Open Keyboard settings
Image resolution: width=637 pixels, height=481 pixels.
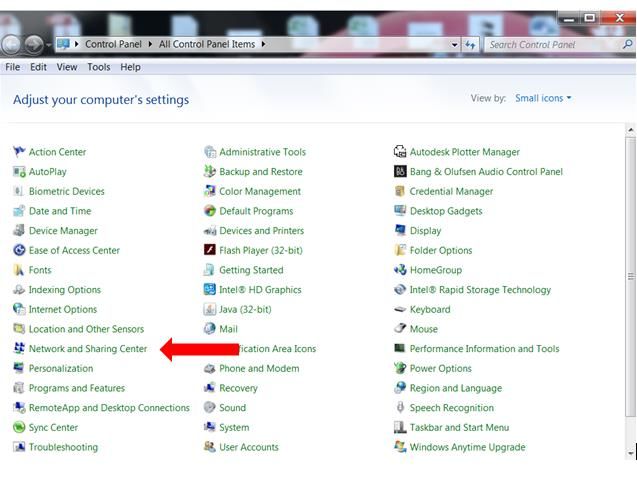click(x=430, y=309)
